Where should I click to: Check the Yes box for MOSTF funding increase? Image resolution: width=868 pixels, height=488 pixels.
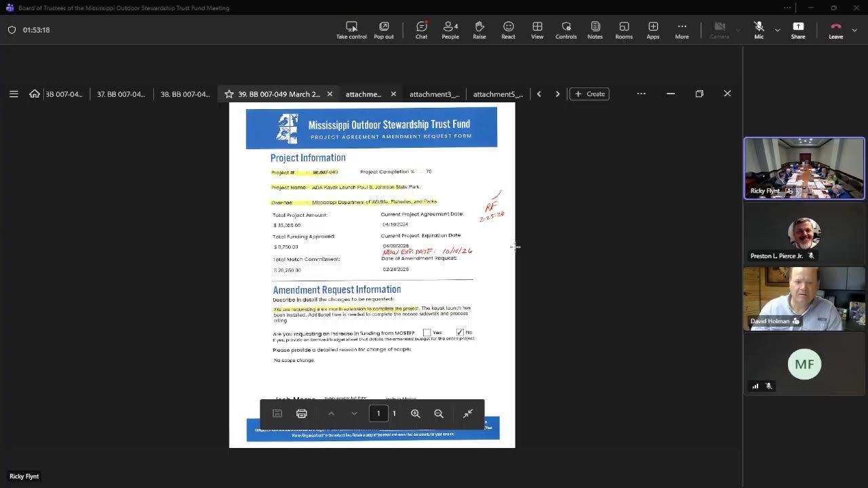427,333
